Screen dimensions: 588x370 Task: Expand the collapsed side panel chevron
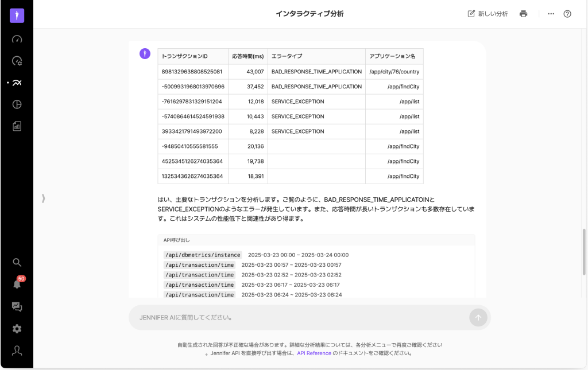pyautogui.click(x=43, y=198)
